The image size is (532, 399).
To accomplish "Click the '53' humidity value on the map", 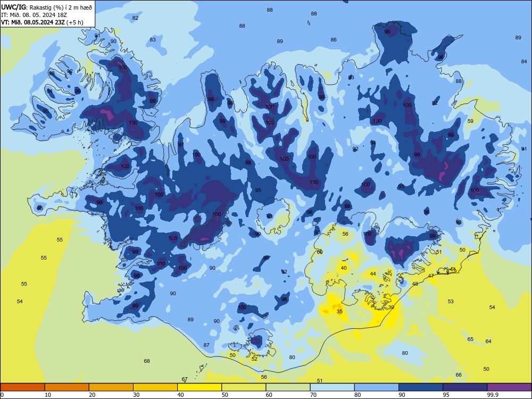I will coord(451,301).
